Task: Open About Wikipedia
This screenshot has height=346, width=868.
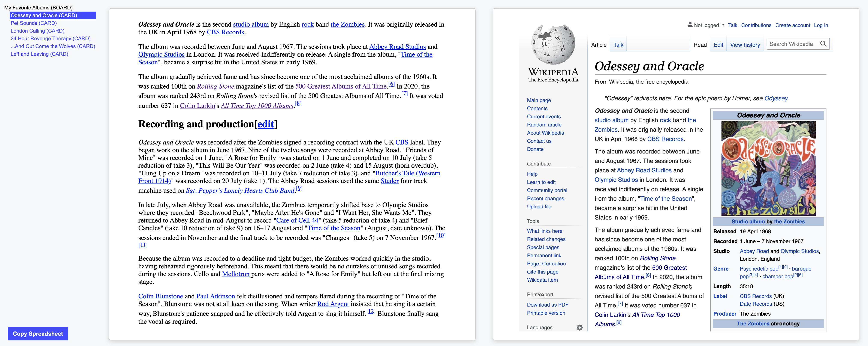Action: point(545,133)
